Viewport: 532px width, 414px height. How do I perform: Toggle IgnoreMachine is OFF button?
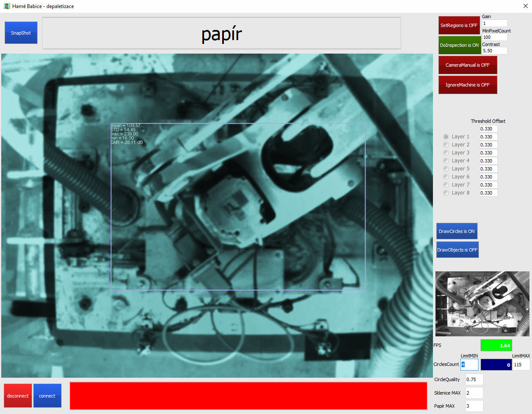pyautogui.click(x=468, y=85)
